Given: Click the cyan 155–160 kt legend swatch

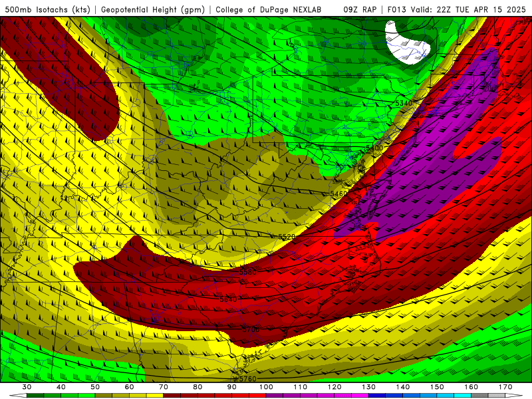Looking at the screenshot, I should tap(462, 396).
